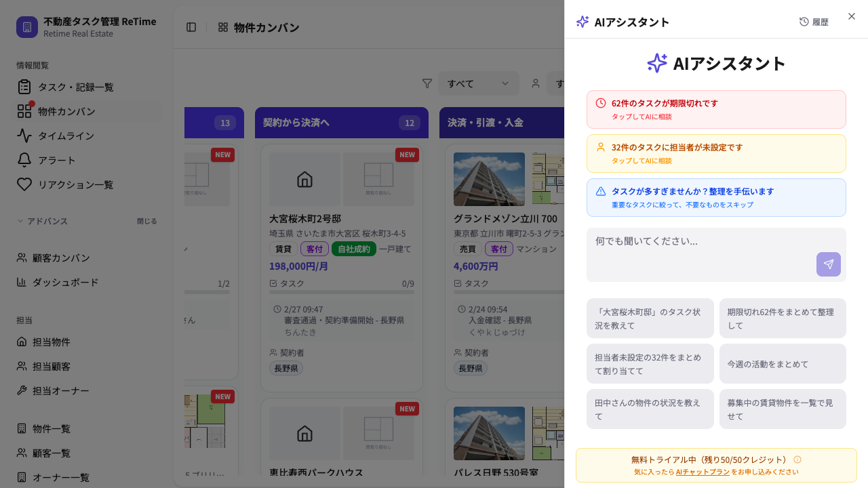Open オーナー一覧 sidebar item
The height and width of the screenshot is (488, 868).
click(87, 477)
